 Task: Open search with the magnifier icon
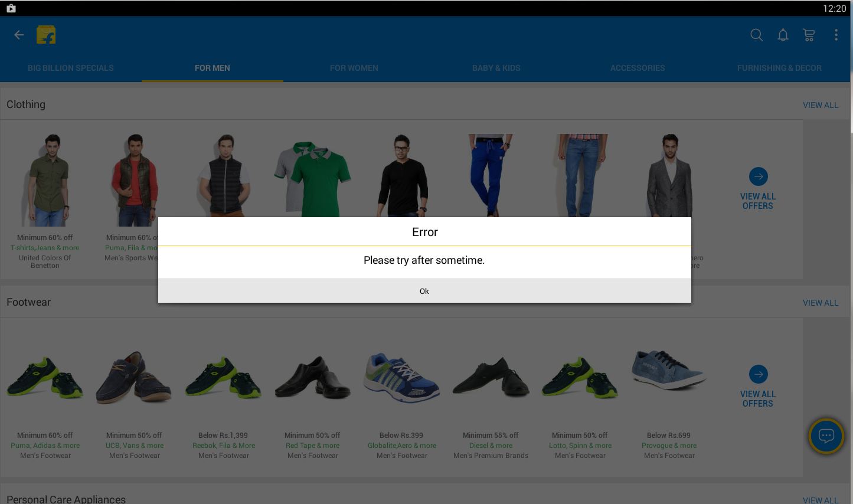(x=756, y=35)
